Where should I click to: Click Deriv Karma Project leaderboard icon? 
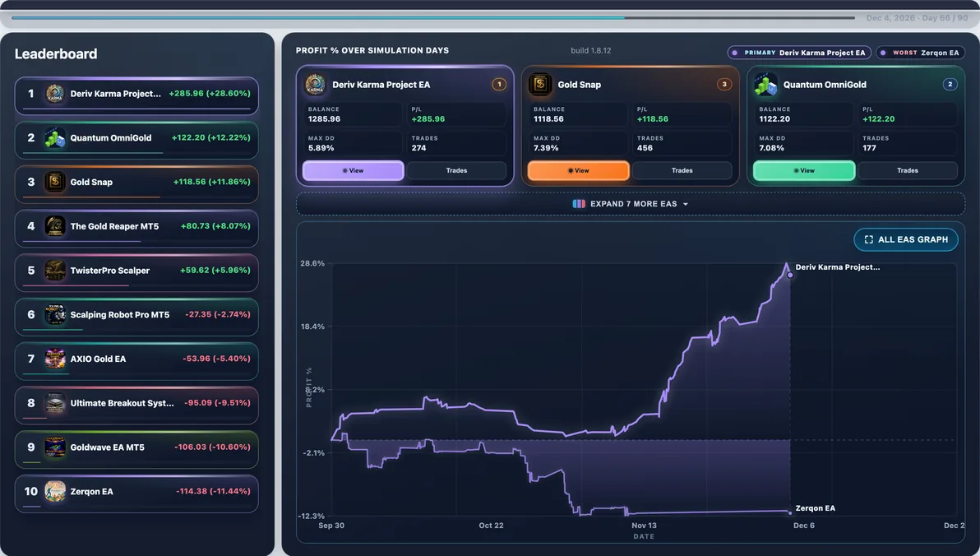click(x=55, y=94)
